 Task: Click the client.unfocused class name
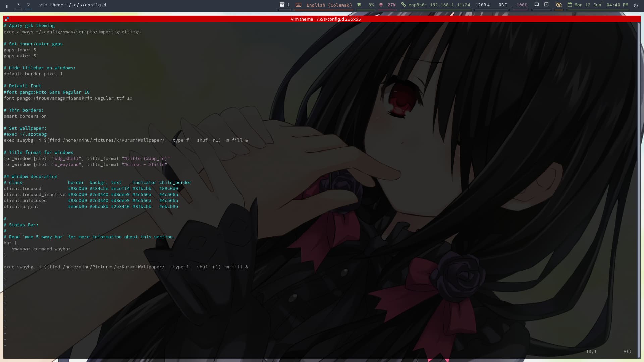click(25, 201)
